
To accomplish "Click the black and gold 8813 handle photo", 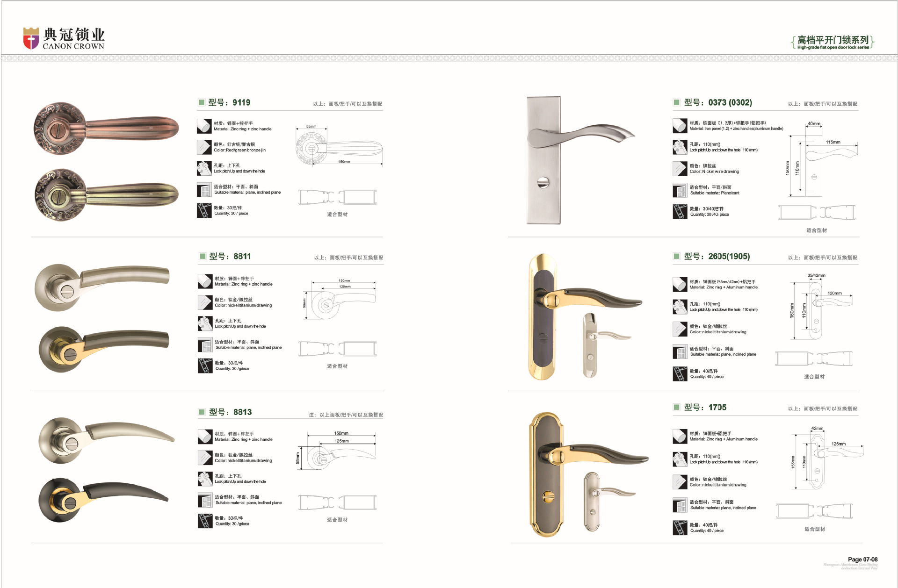I will pyautogui.click(x=103, y=500).
